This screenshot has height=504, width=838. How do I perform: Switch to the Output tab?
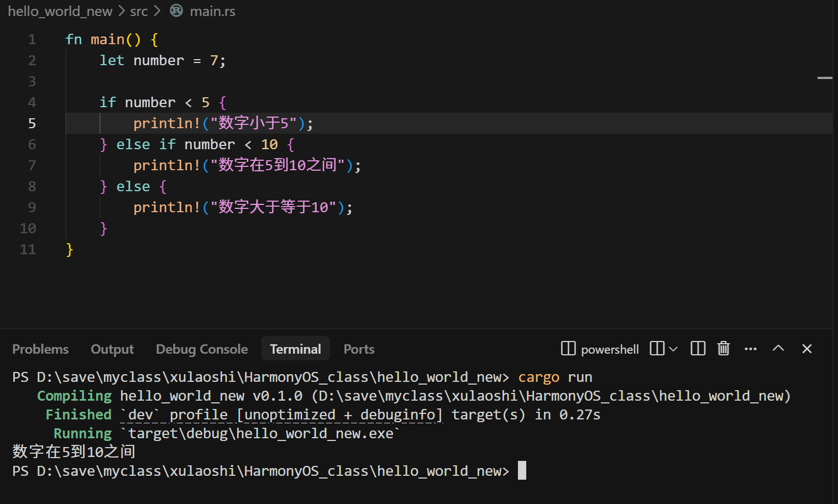click(112, 349)
